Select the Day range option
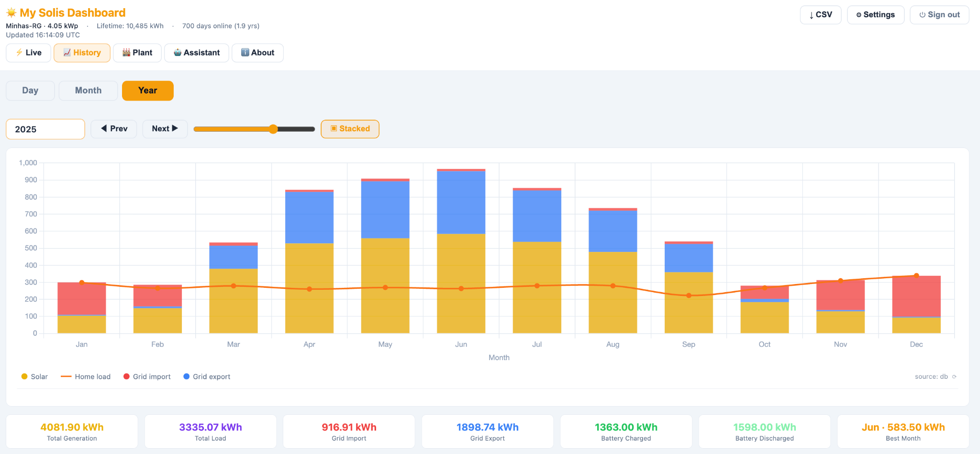 [x=30, y=91]
